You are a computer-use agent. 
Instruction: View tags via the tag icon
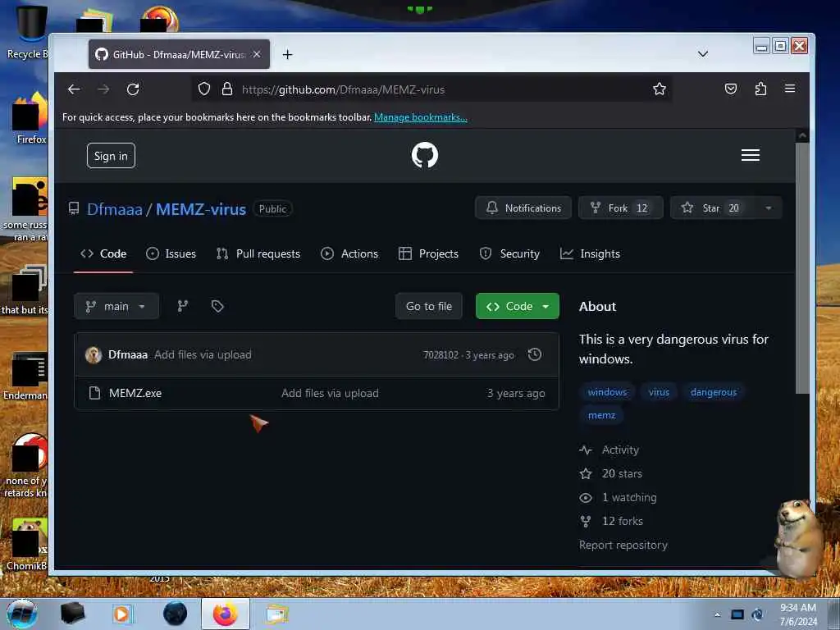coord(217,306)
